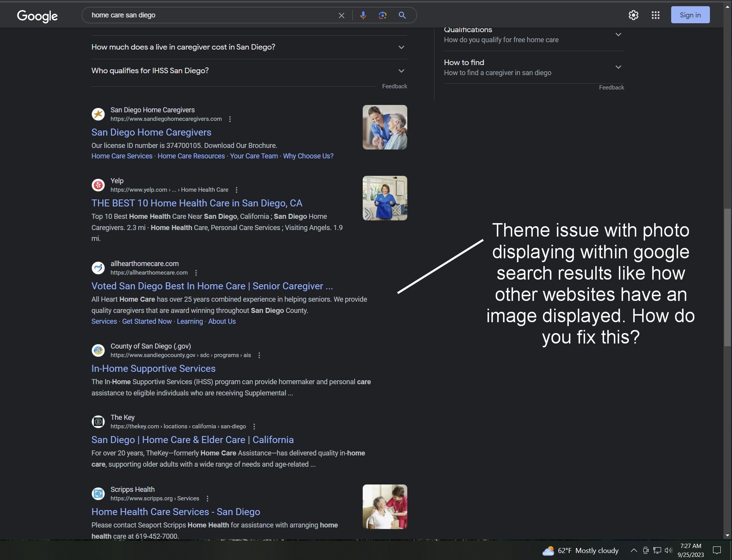This screenshot has height=560, width=732.
Task: Click Scripps Health thumbnail image
Action: click(385, 507)
